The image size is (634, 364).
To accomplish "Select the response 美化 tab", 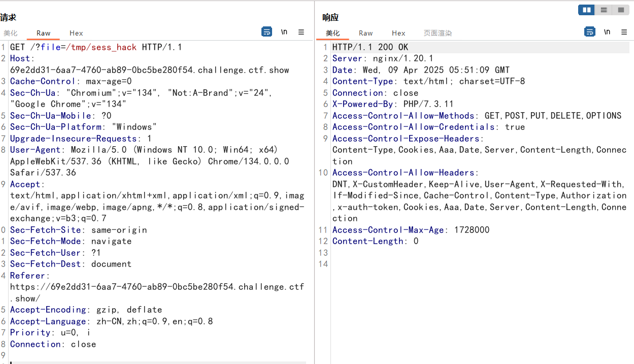I will pos(332,33).
